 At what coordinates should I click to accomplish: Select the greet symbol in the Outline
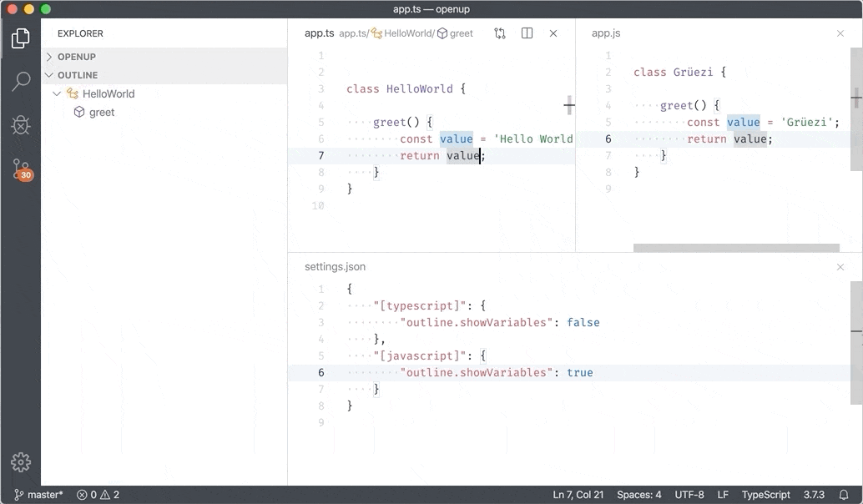(x=102, y=111)
